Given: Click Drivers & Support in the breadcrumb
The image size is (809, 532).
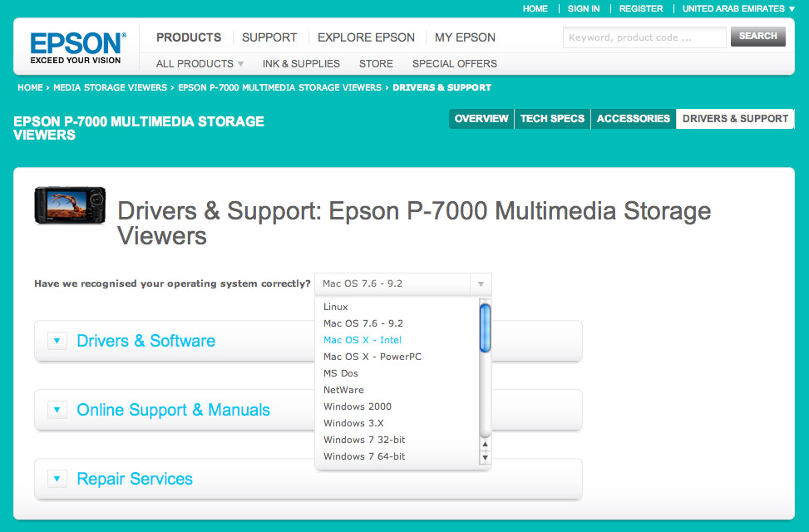Looking at the screenshot, I should pyautogui.click(x=441, y=88).
